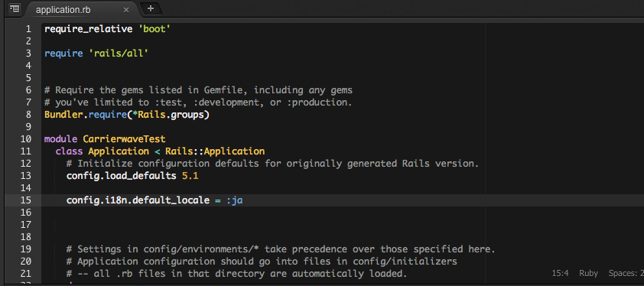Click line number 8 in gutter
Screen dimensions: 644x286
[x=28, y=115]
